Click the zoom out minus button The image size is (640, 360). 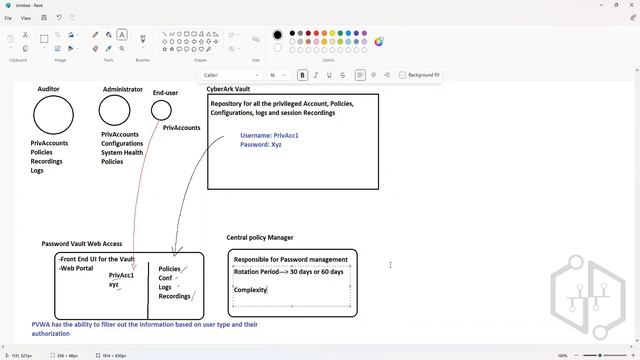point(576,356)
